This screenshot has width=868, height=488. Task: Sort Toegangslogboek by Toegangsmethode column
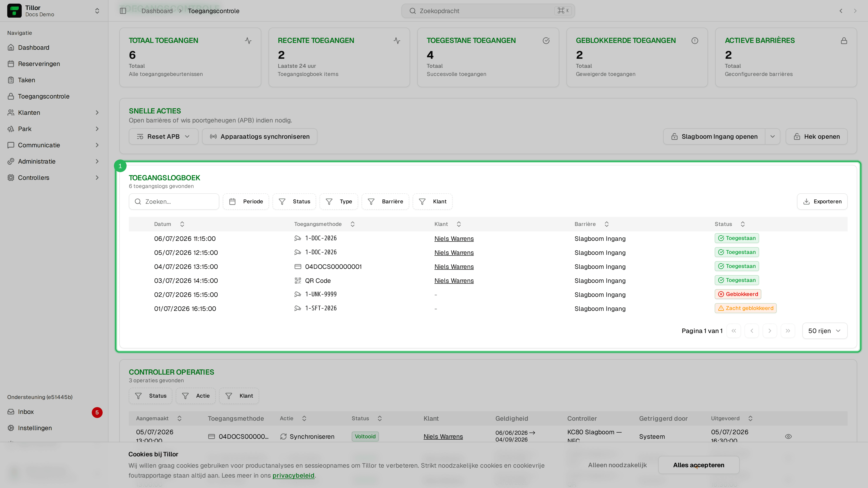(325, 224)
